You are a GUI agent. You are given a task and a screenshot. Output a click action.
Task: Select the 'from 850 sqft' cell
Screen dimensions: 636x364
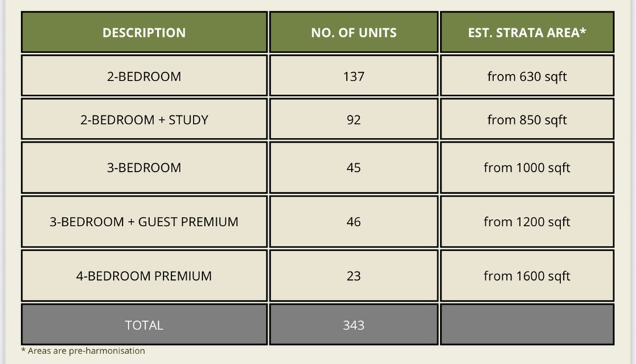pyautogui.click(x=526, y=120)
